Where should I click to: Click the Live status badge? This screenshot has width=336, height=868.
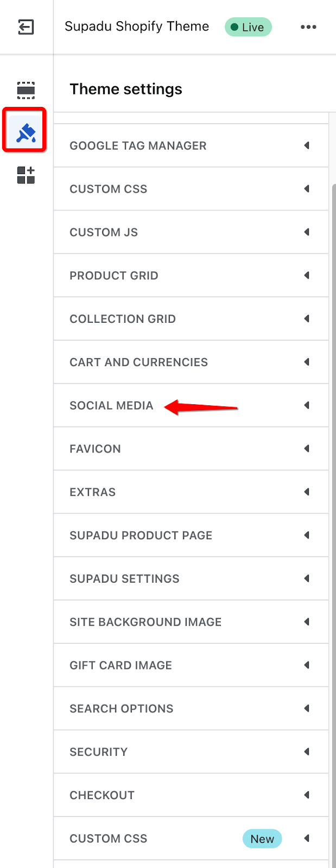pos(249,27)
